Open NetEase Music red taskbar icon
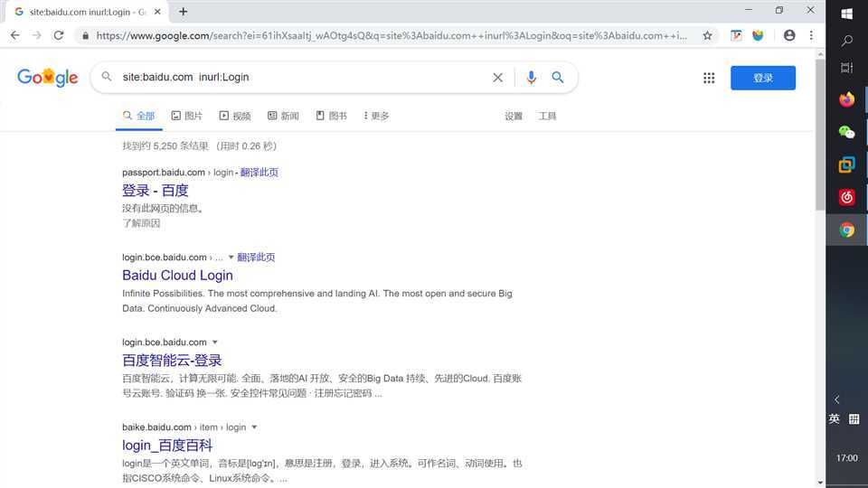Image resolution: width=868 pixels, height=488 pixels. [x=846, y=197]
